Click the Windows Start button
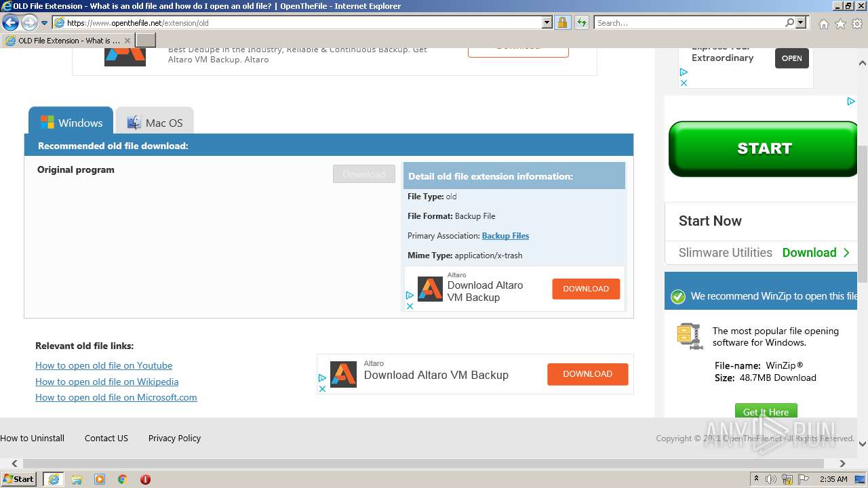The width and height of the screenshot is (868, 488). 19,479
